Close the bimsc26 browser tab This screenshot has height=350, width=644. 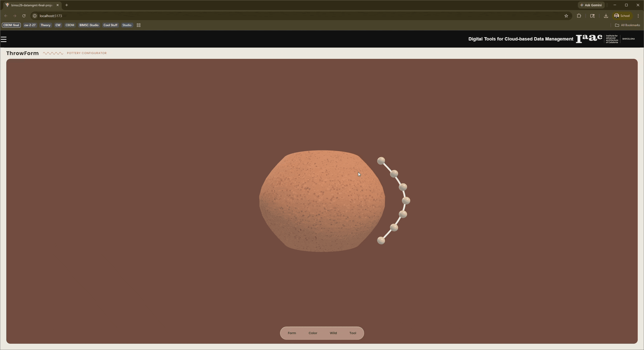[58, 5]
